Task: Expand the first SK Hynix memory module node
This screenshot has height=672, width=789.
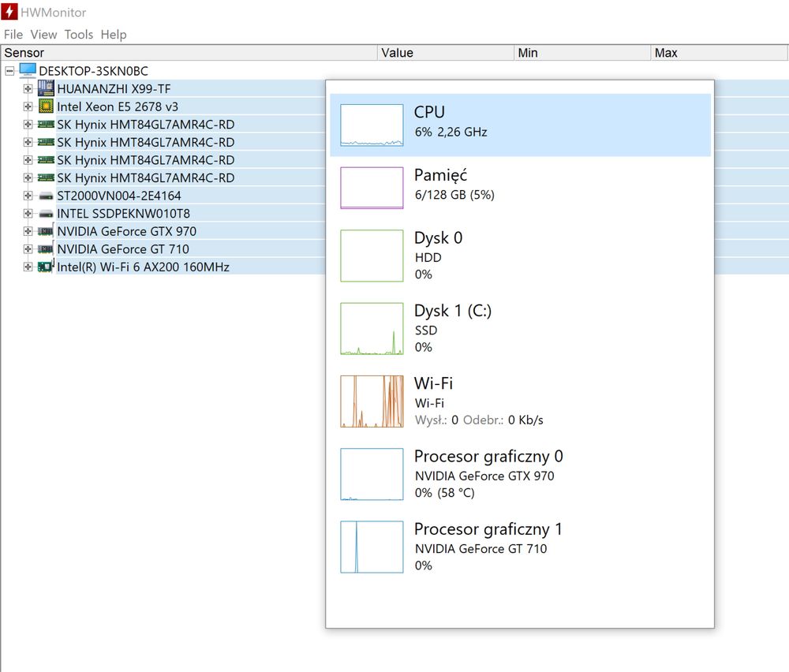Action: [x=28, y=125]
